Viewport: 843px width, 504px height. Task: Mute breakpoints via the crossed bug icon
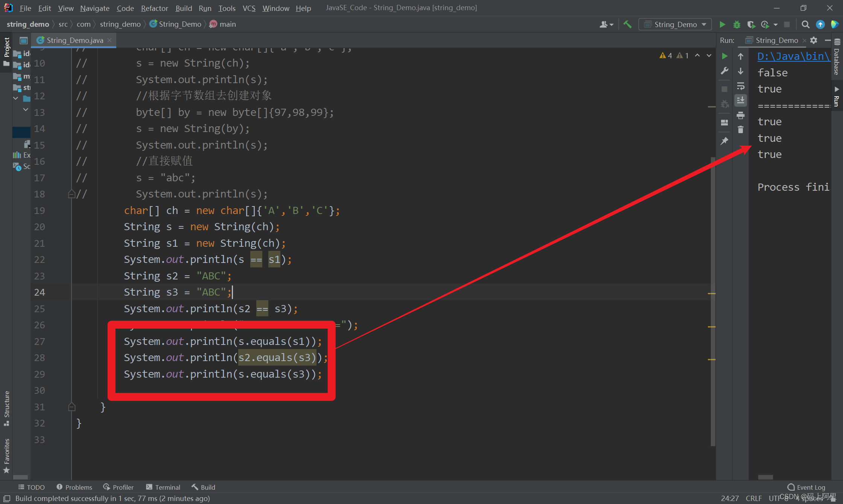tap(725, 104)
